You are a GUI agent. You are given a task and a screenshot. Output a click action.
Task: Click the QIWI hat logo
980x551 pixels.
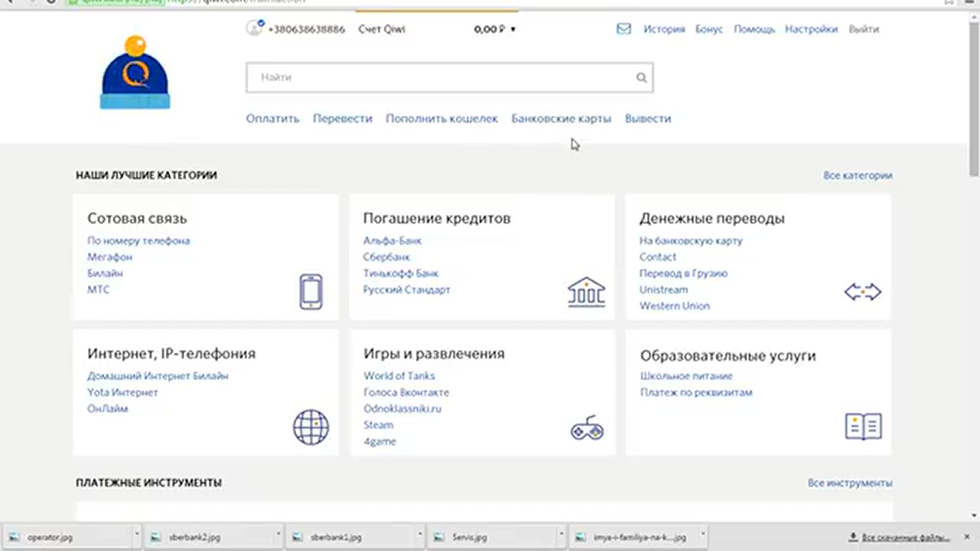(135, 72)
